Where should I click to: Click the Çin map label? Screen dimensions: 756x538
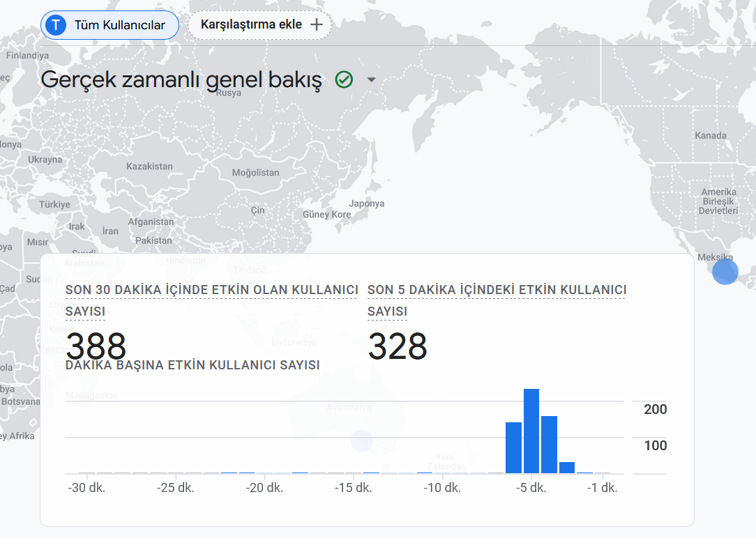click(x=258, y=210)
